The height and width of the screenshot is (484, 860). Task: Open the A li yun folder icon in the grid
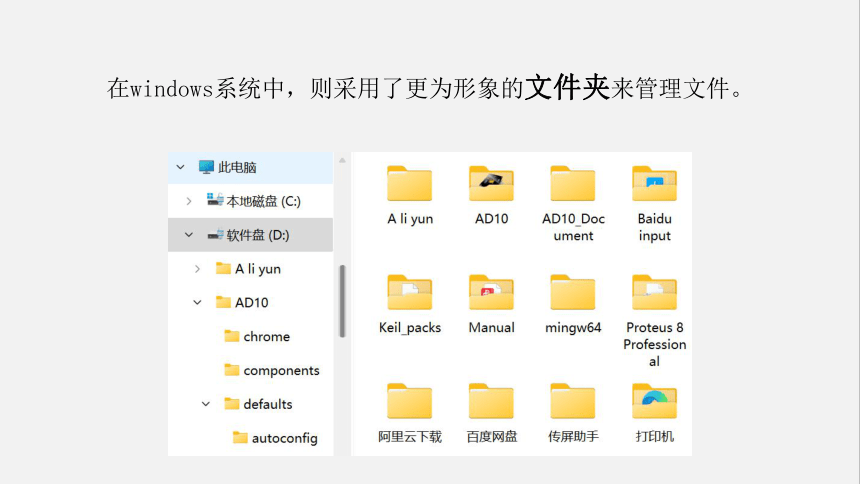[x=409, y=183]
